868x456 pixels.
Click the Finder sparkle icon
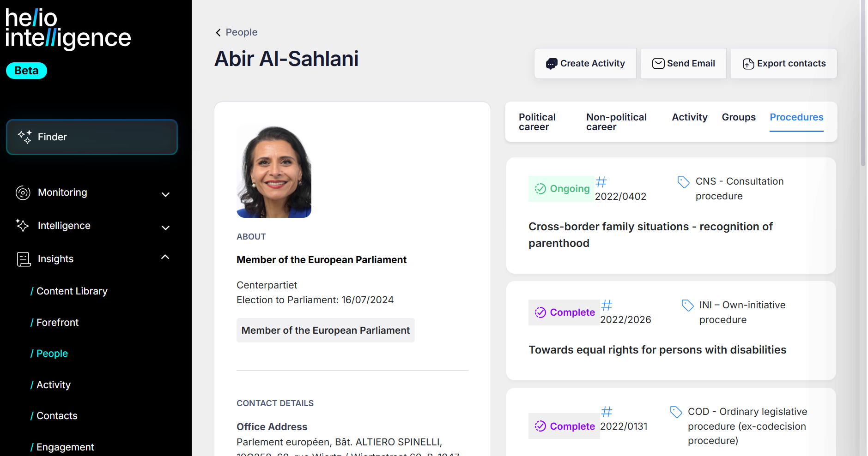(25, 137)
